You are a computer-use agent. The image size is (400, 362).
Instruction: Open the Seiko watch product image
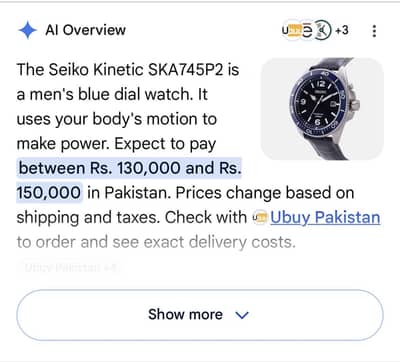point(322,109)
